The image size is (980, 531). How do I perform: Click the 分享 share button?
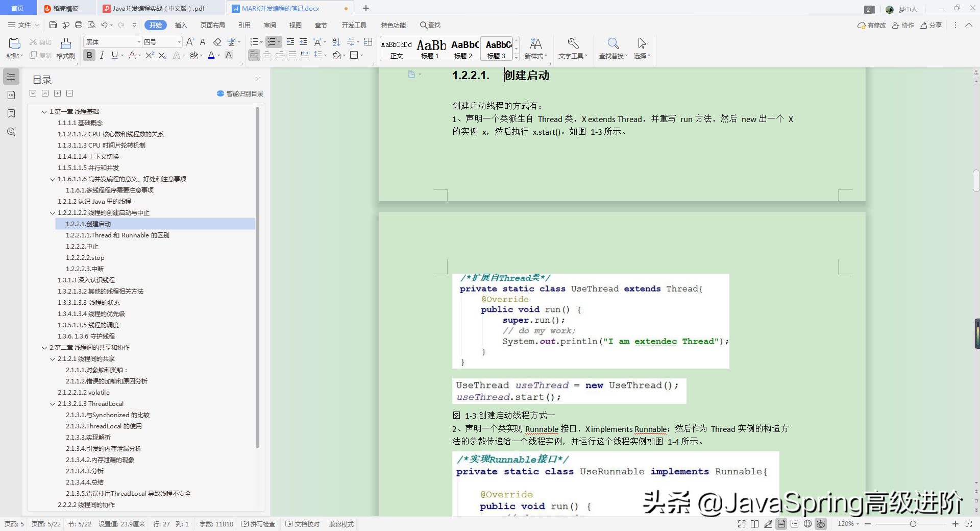coord(931,25)
